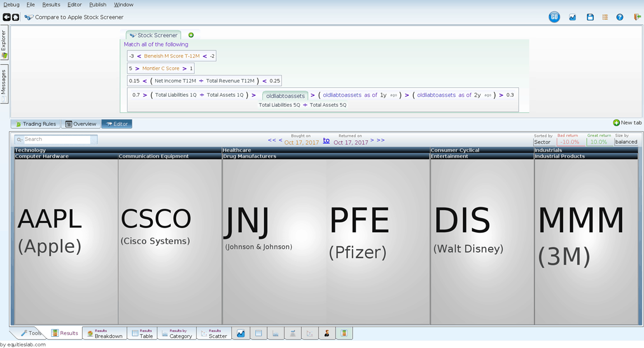Click the bottom person silhouette icon tab
This screenshot has width=644, height=348.
[327, 333]
